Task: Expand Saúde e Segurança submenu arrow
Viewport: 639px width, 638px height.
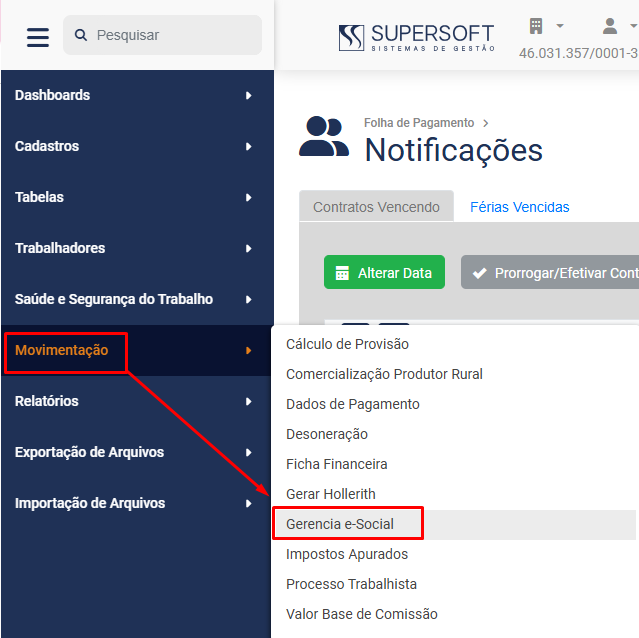Action: pos(249,299)
